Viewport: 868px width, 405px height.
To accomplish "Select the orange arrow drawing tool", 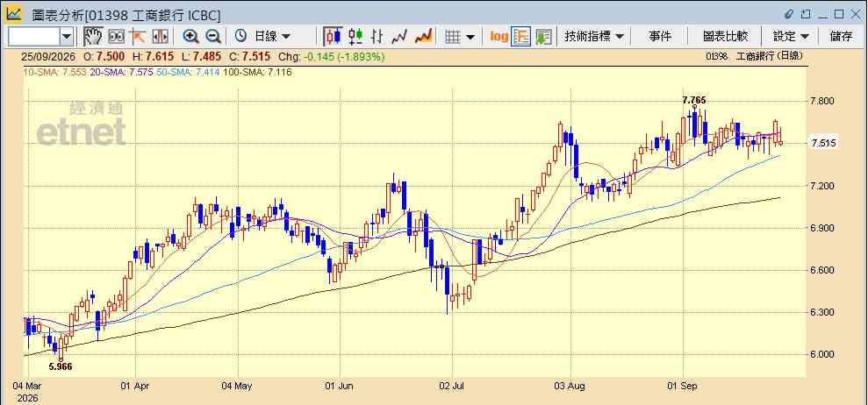I will 137,37.
